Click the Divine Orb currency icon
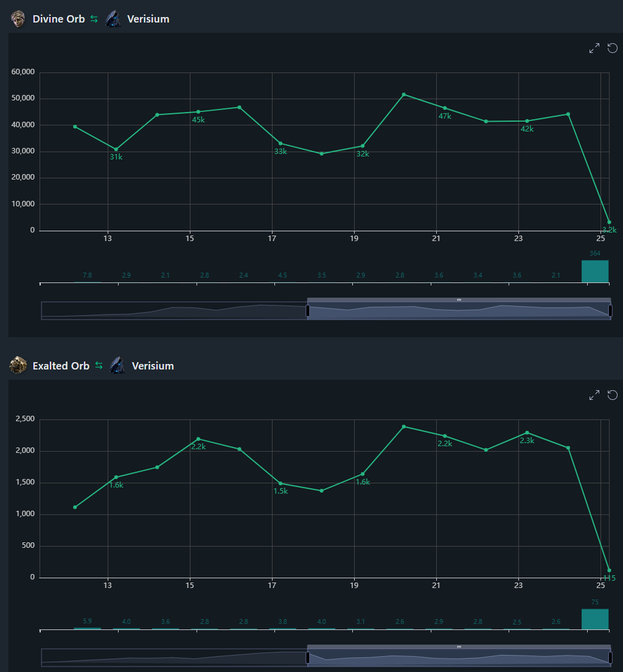 (18, 19)
